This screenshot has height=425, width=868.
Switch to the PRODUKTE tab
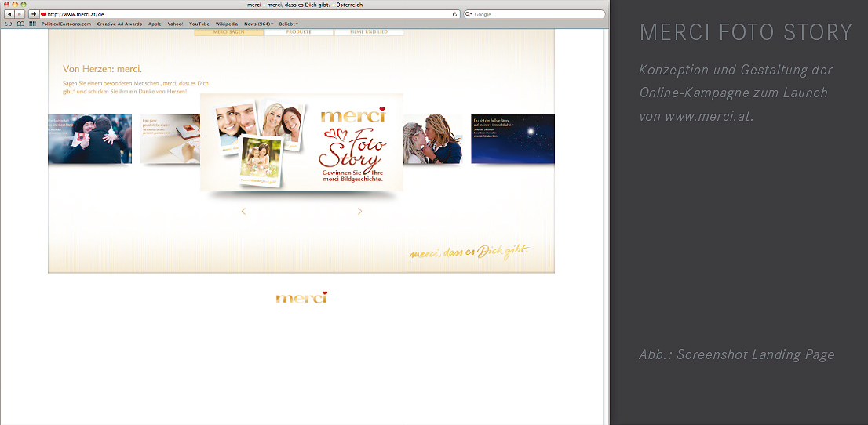(299, 32)
